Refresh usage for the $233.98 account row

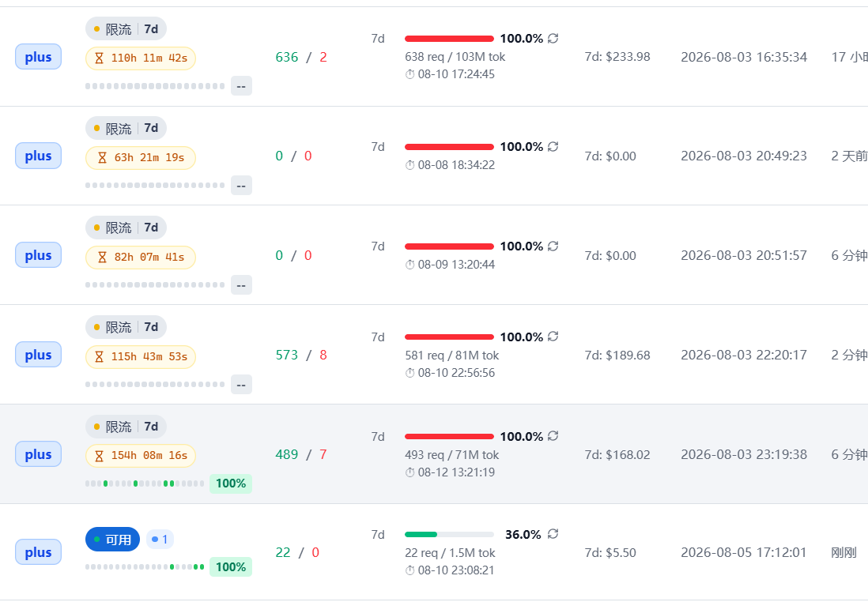(553, 38)
